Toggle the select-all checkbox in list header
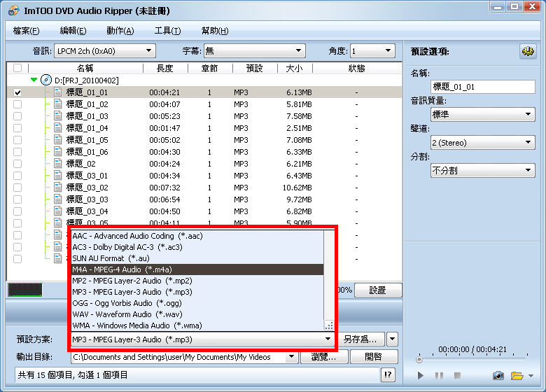Image resolution: width=546 pixels, height=392 pixels. 17,69
